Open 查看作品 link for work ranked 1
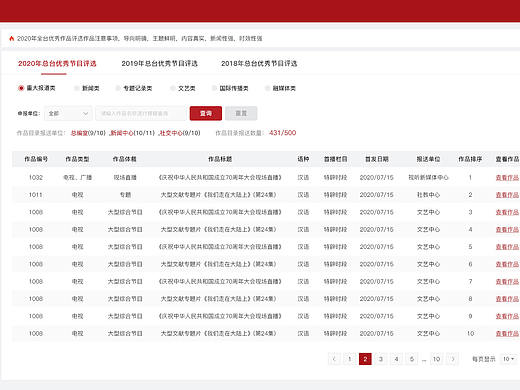Screen dimensions: 520x390 (x=507, y=178)
